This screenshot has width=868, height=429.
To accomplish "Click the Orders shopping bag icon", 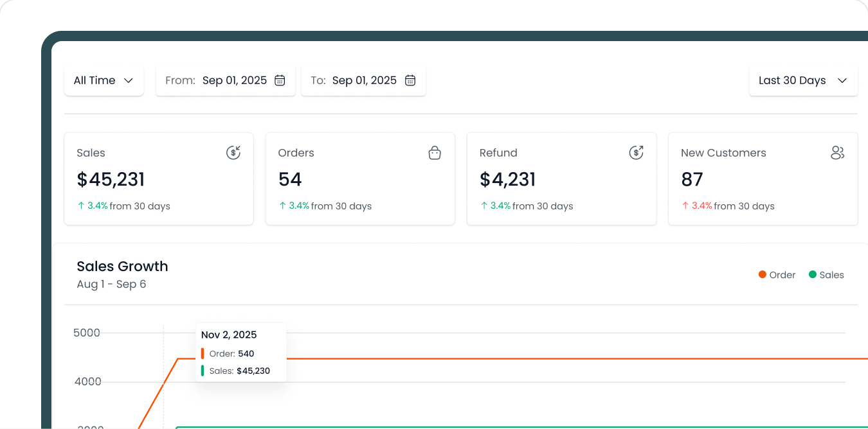I will point(435,153).
